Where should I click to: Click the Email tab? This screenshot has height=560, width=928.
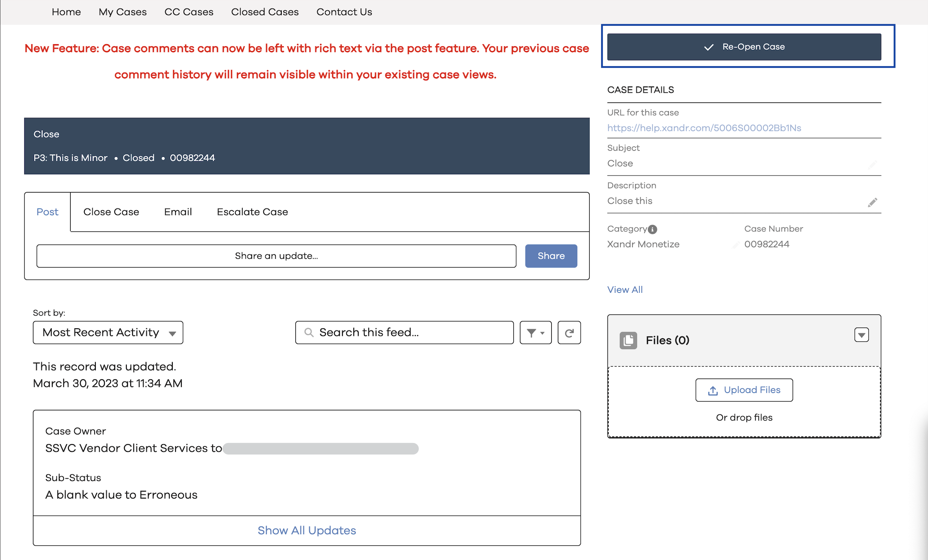[x=178, y=211]
